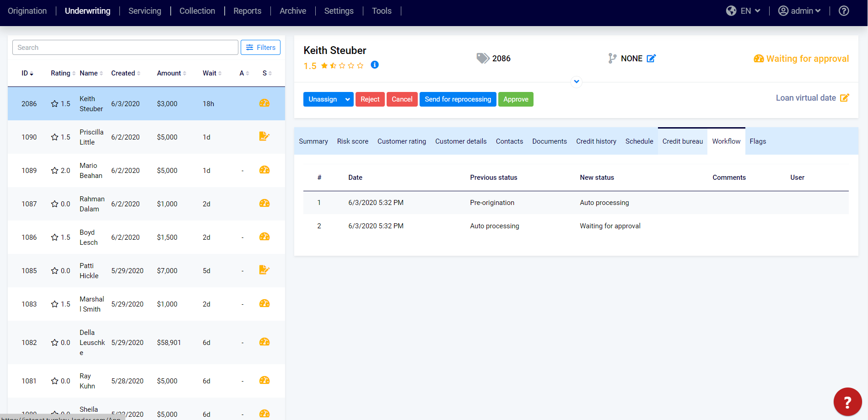
Task: Click status icon for Patti Hickle row
Action: coord(264,269)
